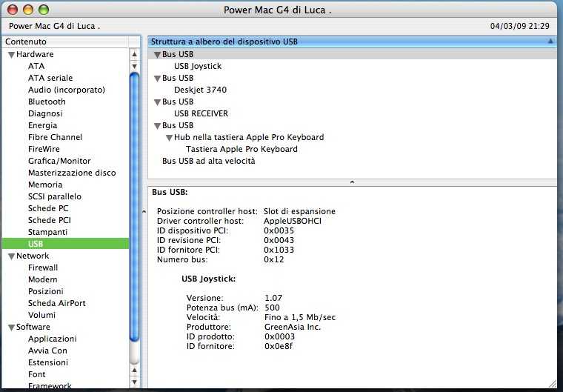Image resolution: width=563 pixels, height=392 pixels.
Task: Click Slot di espansione value
Action: point(299,211)
